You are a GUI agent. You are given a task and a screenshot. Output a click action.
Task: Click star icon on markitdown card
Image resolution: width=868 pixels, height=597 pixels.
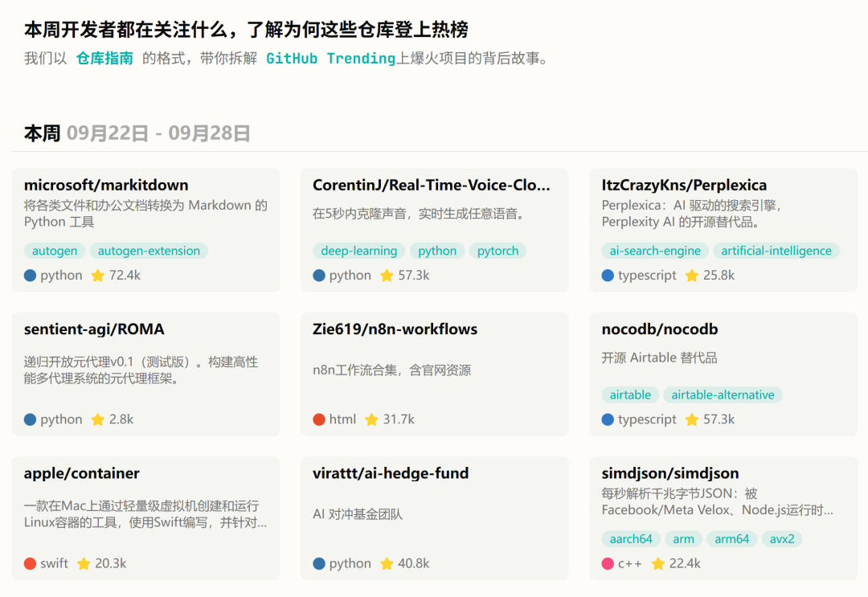point(98,275)
